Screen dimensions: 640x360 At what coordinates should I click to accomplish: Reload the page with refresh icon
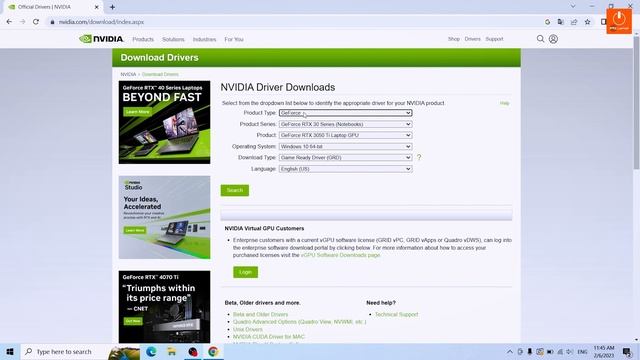pyautogui.click(x=36, y=22)
